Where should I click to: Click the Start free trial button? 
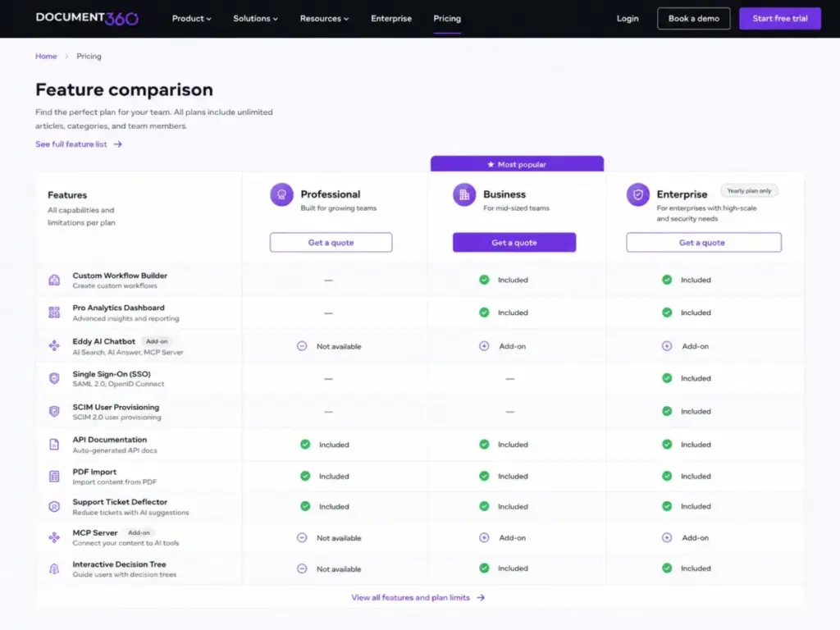(x=780, y=18)
